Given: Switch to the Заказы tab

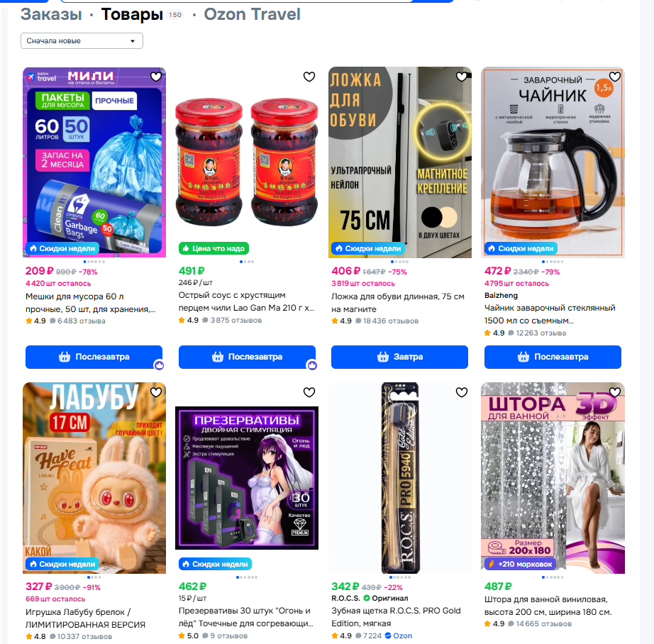Looking at the screenshot, I should [x=51, y=14].
